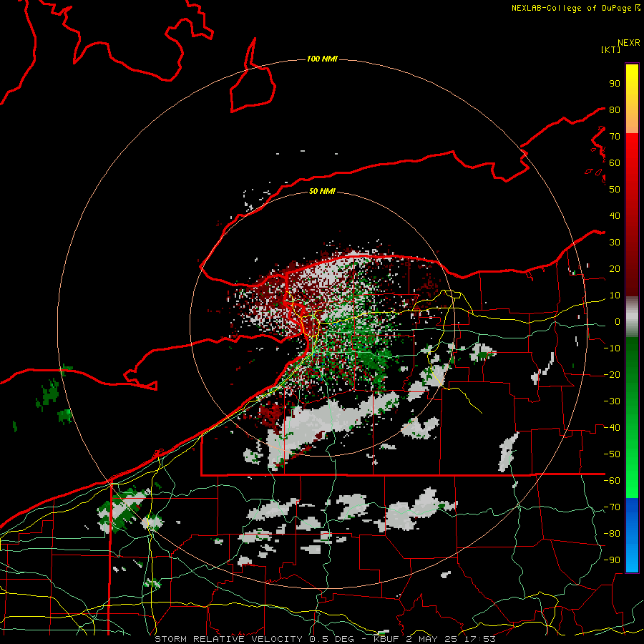This screenshot has height=644, width=644.
Task: Click the 100 NMI range ring label
Action: (x=322, y=59)
